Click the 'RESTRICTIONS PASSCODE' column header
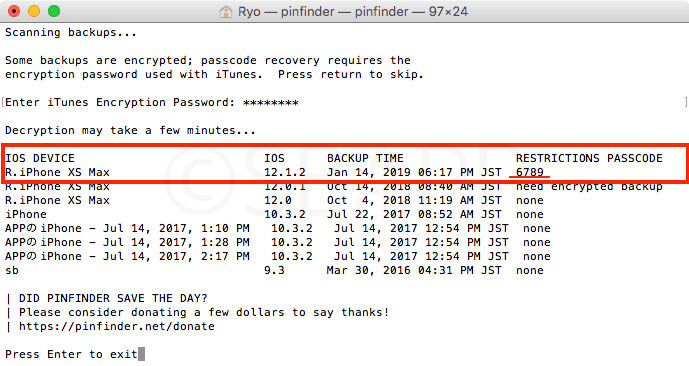The height and width of the screenshot is (366, 689). click(589, 158)
